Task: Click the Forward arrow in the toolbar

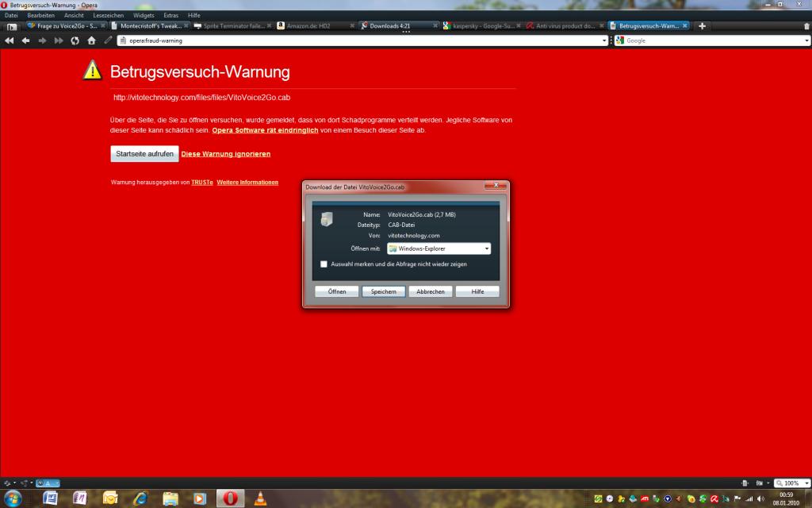Action: (x=43, y=40)
